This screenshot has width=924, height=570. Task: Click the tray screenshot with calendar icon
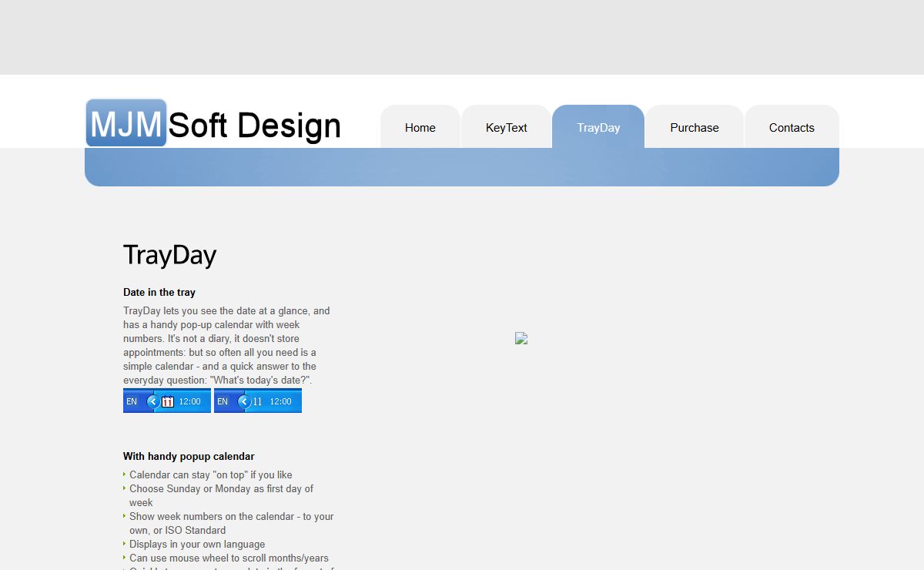point(167,401)
